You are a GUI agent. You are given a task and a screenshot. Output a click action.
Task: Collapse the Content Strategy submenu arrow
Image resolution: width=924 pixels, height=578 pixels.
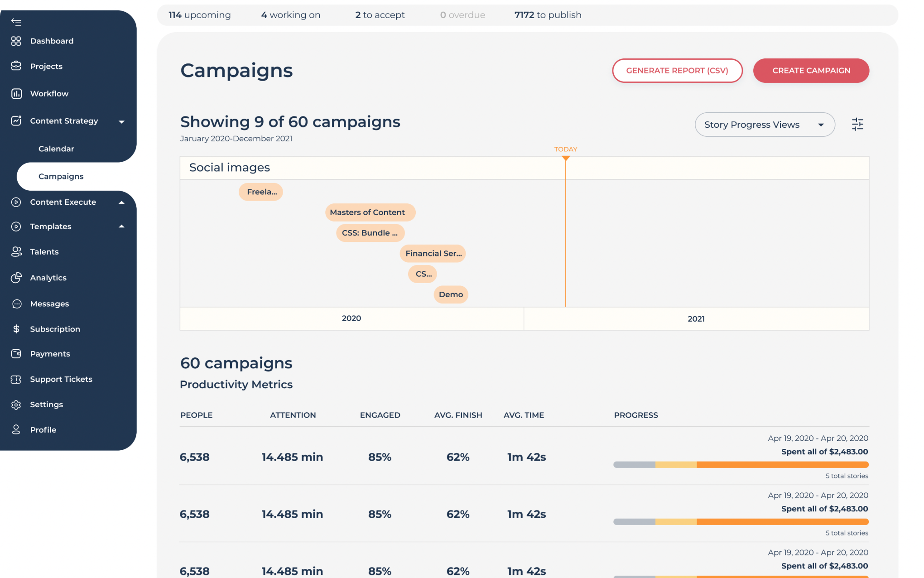121,121
